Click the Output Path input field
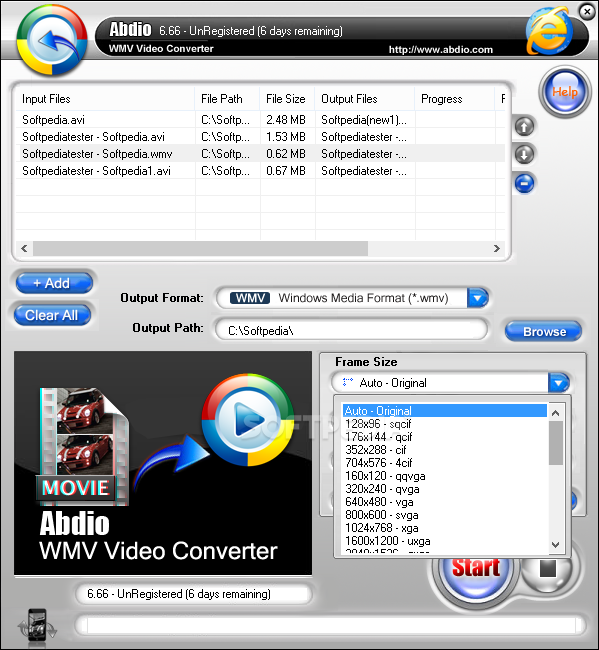Viewport: 599px width, 650px height. pos(352,330)
